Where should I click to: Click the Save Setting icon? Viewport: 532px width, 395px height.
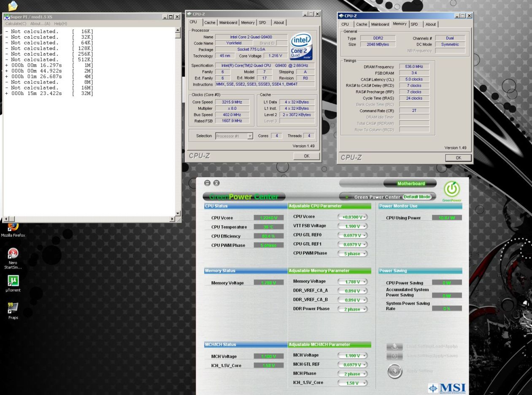(394, 356)
